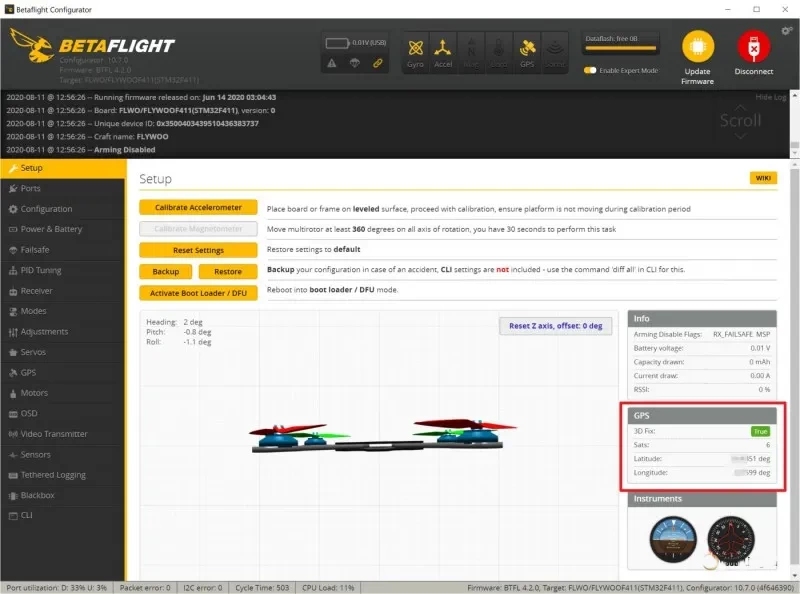Open the Ports tab
The width and height of the screenshot is (800, 594).
coord(62,189)
